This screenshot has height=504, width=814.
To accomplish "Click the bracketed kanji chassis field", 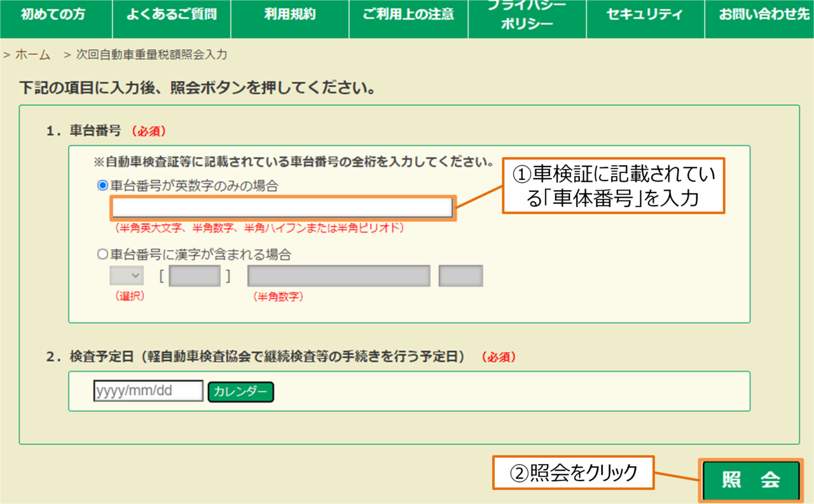I will point(195,276).
